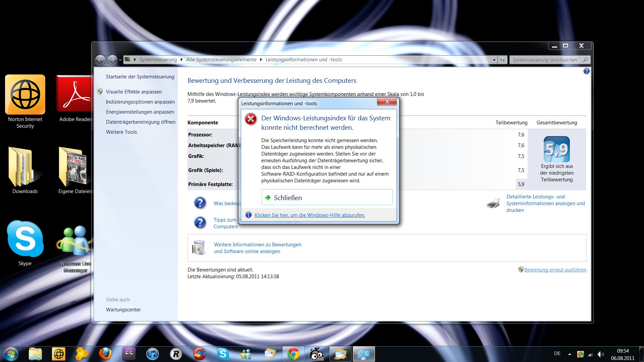Show hidden tray icons arrow
Viewport: 644px width, 362px height.
coord(570,354)
